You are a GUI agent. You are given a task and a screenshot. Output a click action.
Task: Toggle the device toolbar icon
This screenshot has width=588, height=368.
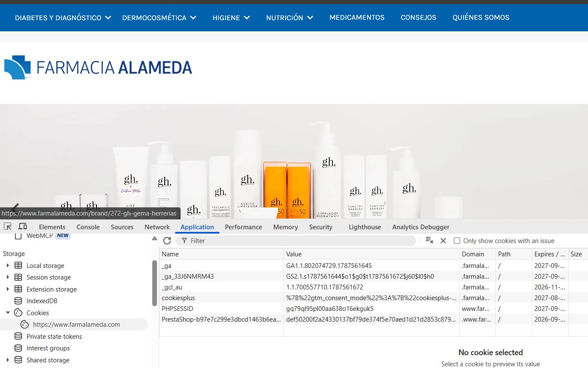(23, 226)
